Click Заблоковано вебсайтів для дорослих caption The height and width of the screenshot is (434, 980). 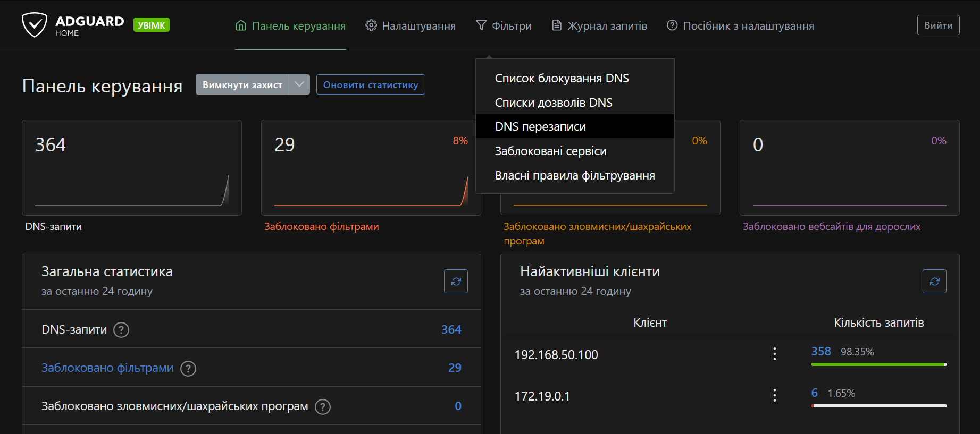pos(832,226)
